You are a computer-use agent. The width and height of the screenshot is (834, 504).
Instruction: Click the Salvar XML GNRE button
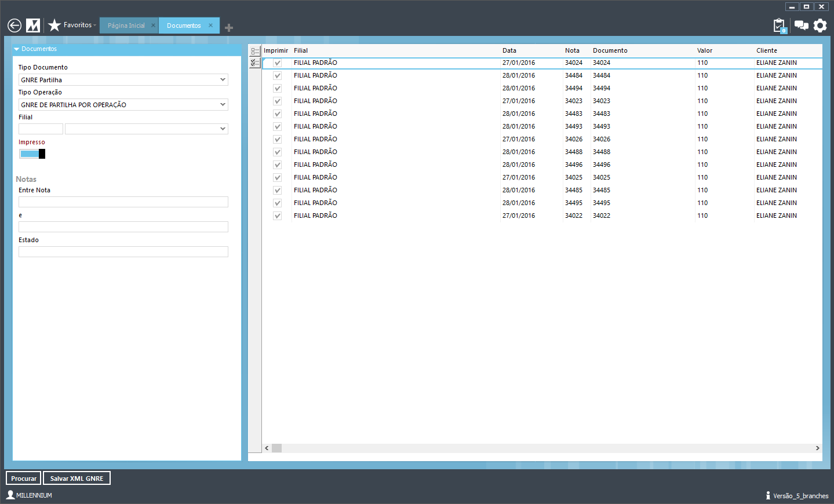point(77,479)
